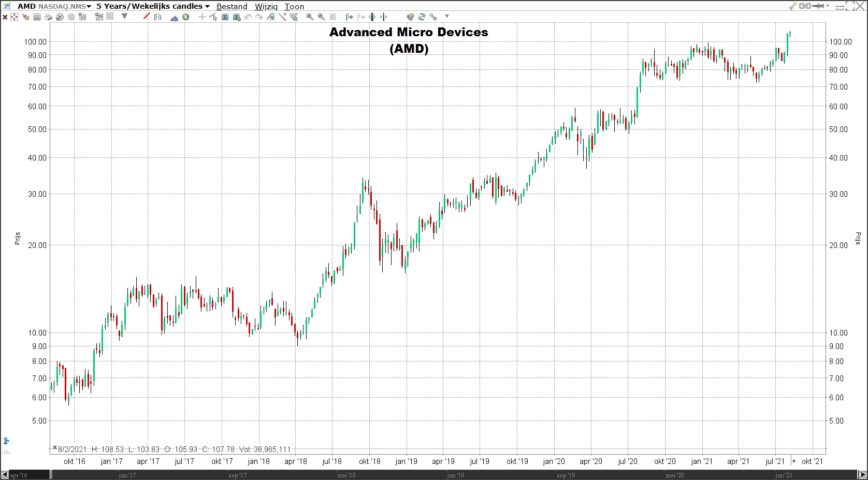
Task: Click the clock history icon in toolbar
Action: point(60,17)
